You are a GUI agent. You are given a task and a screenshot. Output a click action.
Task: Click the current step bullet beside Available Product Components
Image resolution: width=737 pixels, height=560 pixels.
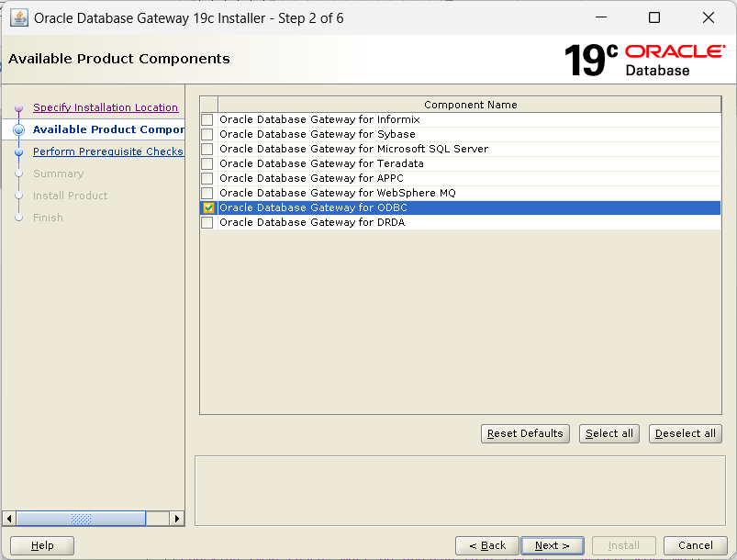coord(18,129)
